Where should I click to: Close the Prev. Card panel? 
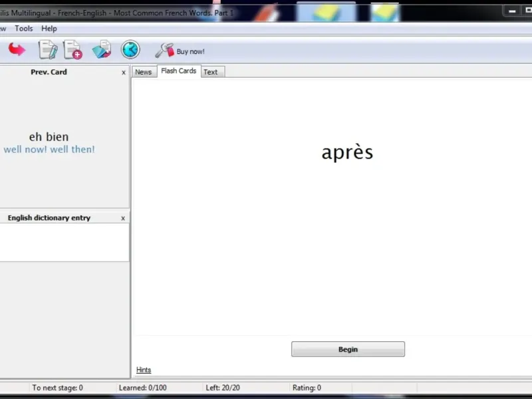124,72
